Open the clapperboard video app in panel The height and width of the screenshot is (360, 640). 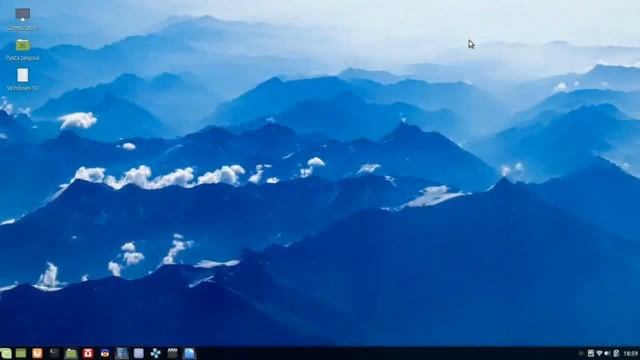(x=172, y=353)
